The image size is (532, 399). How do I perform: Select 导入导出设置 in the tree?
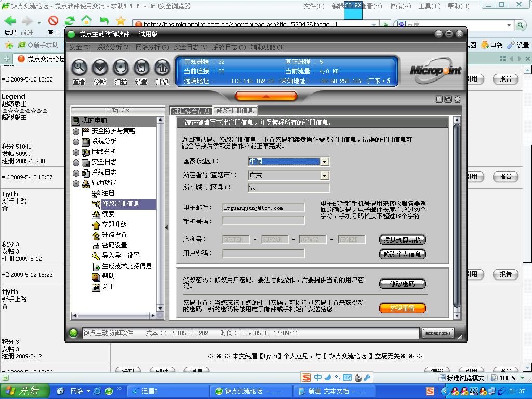121,256
